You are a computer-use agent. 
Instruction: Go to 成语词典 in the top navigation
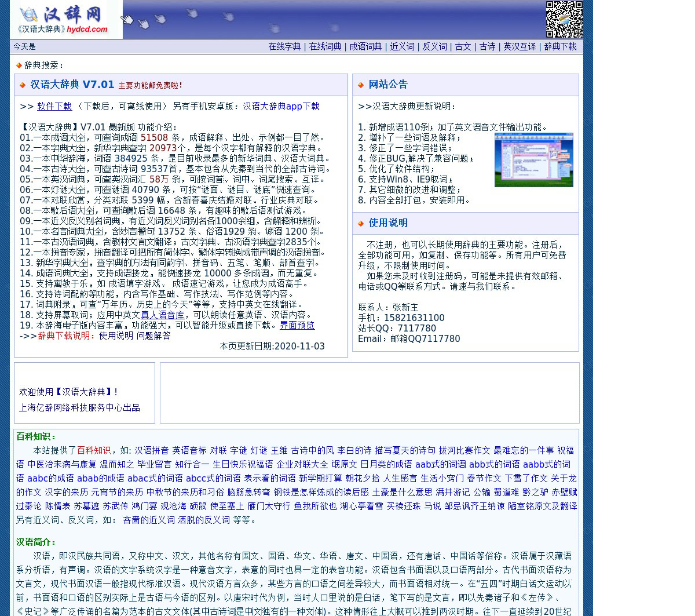365,47
